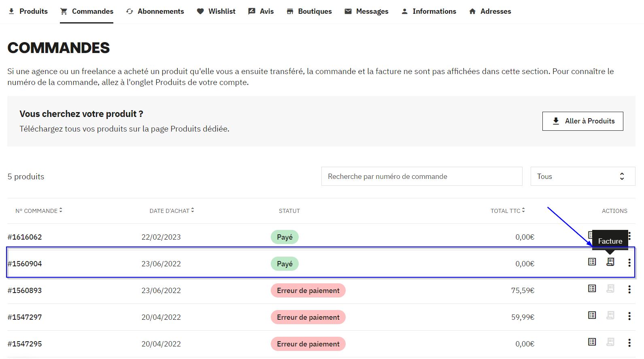The width and height of the screenshot is (644, 359).
Task: View details of order #1560904
Action: pos(592,262)
